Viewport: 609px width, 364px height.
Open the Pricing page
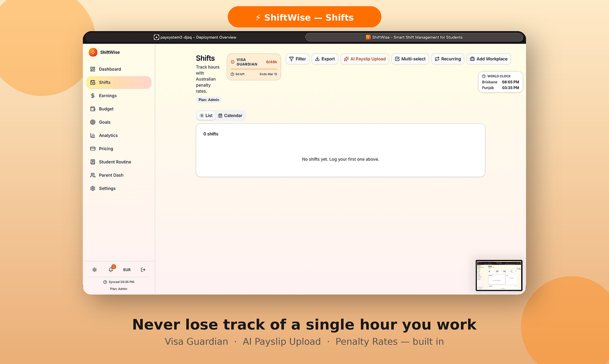pos(119,148)
